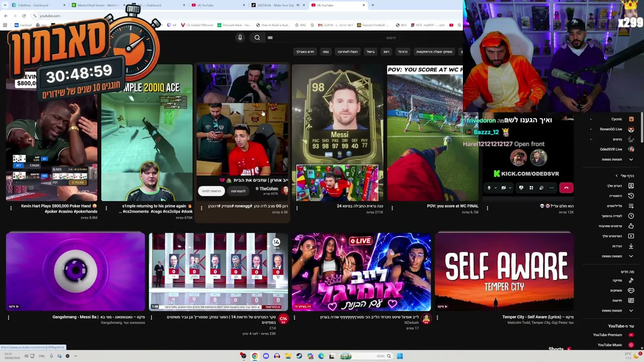
Task: Open the microphone device dropdown arrow
Action: pos(496,188)
